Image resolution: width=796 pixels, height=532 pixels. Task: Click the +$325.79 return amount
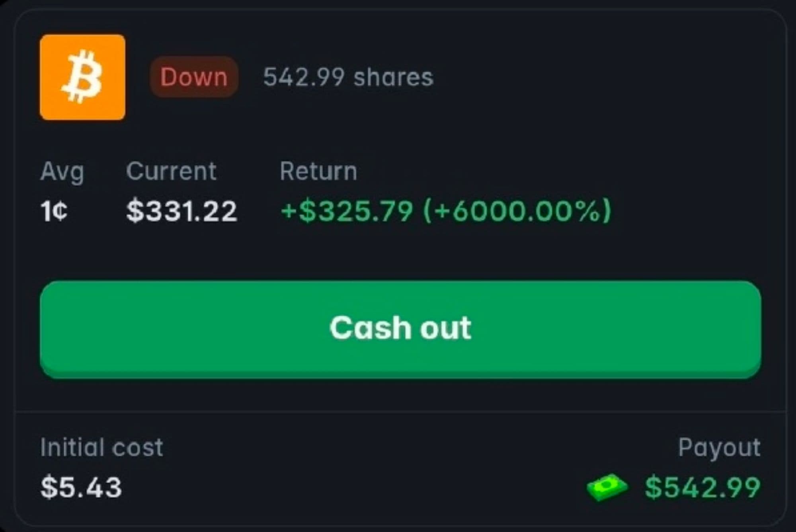(347, 210)
